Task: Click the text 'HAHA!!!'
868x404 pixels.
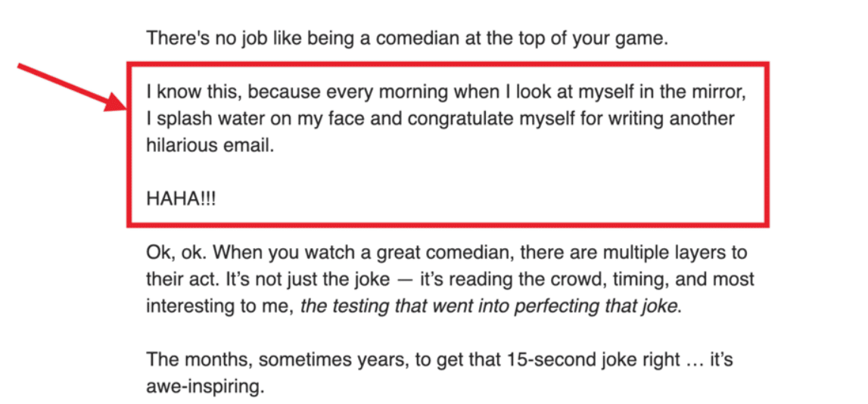Action: click(x=180, y=199)
